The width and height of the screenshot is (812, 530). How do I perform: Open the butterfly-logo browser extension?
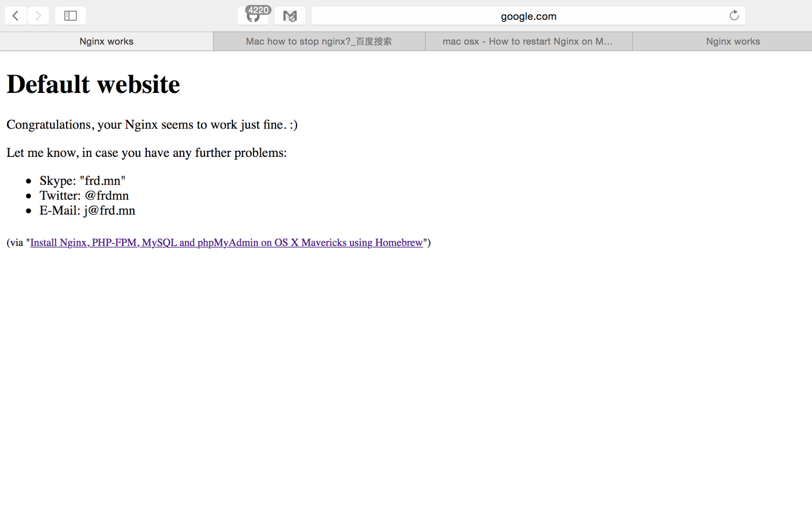290,15
